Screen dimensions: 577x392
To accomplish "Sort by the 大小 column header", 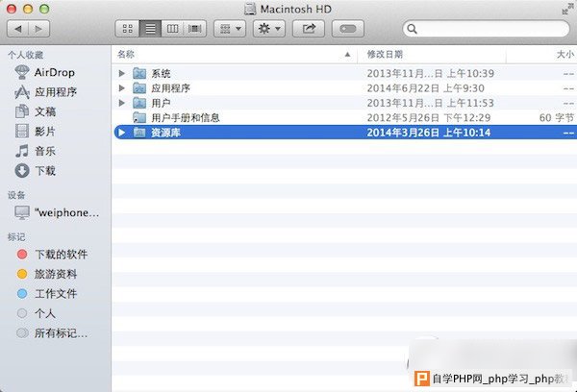I will [541, 55].
